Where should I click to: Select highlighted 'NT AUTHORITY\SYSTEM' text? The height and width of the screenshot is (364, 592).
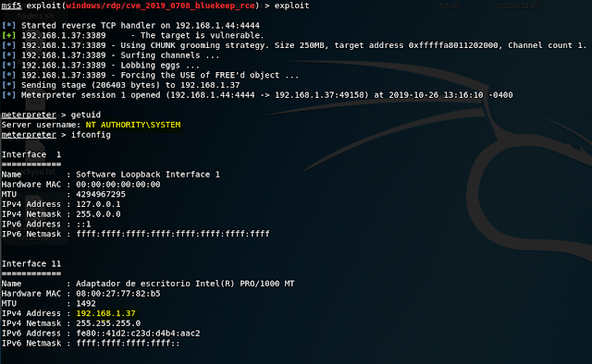click(133, 125)
